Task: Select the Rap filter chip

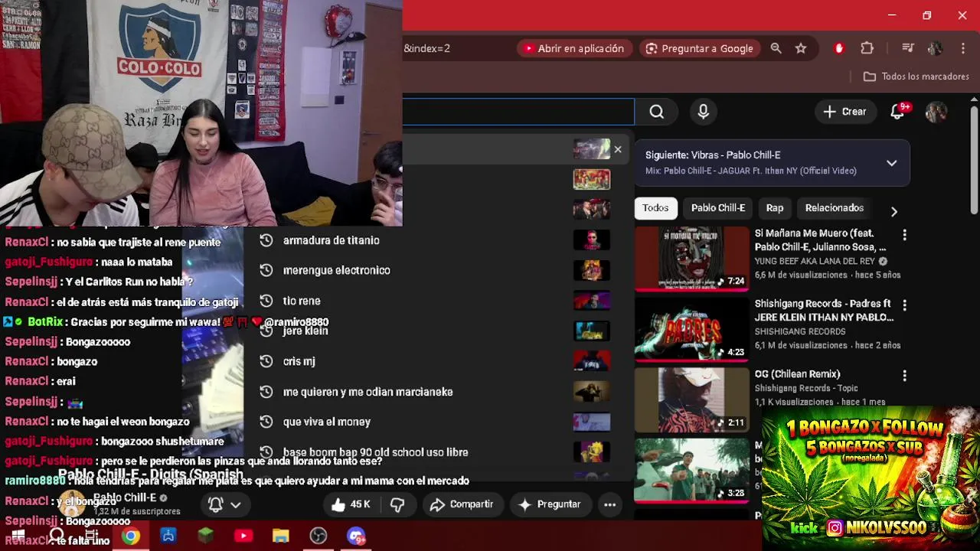Action: pyautogui.click(x=775, y=208)
